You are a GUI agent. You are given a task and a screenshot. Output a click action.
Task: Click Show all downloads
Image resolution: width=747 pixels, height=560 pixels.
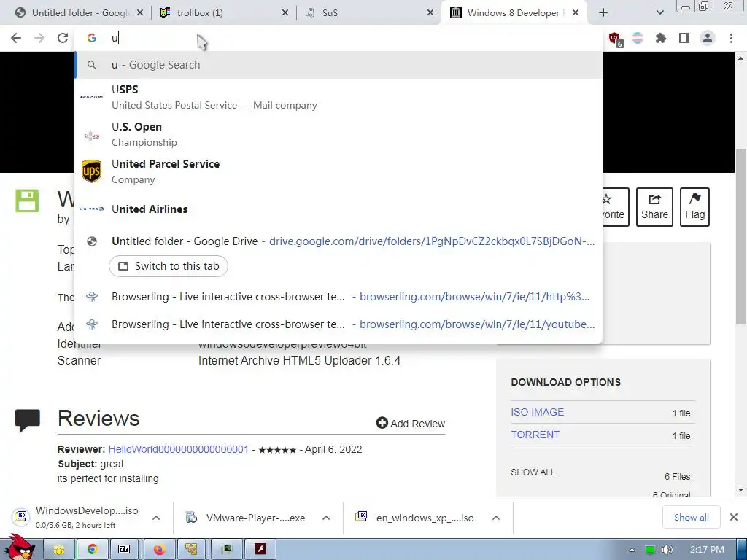(691, 517)
